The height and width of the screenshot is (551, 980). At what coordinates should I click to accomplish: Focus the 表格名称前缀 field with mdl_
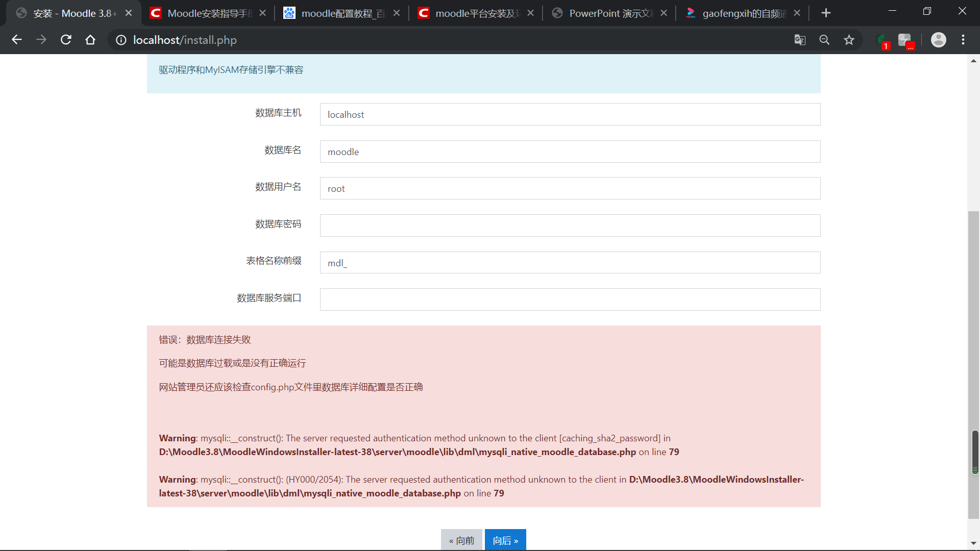pyautogui.click(x=570, y=263)
